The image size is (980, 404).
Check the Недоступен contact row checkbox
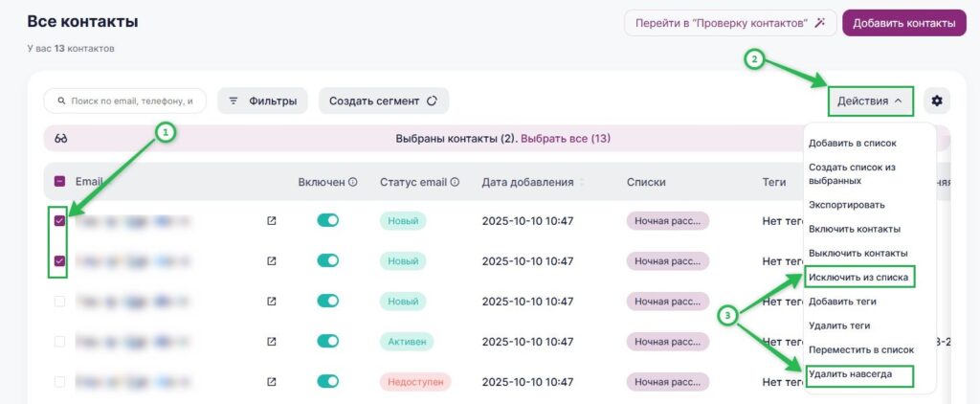pos(59,381)
